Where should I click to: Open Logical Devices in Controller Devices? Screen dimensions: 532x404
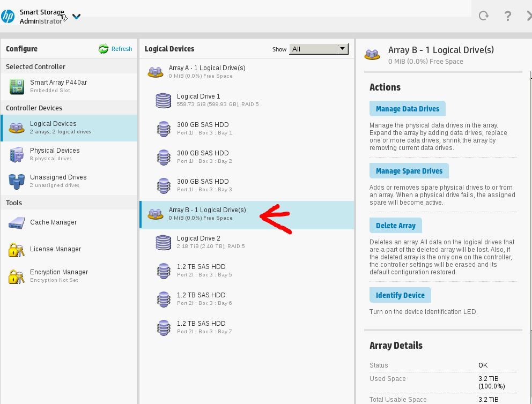click(69, 128)
